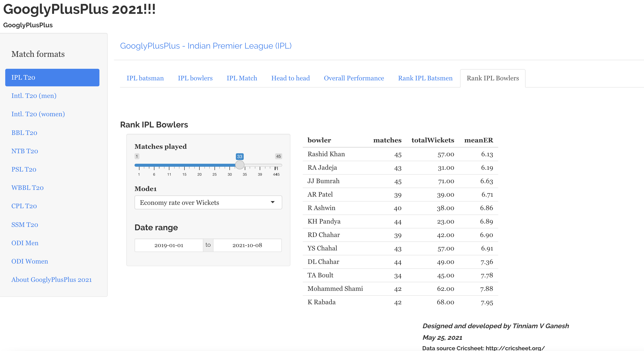
Task: Navigate to BBL T20 section
Action: (24, 133)
